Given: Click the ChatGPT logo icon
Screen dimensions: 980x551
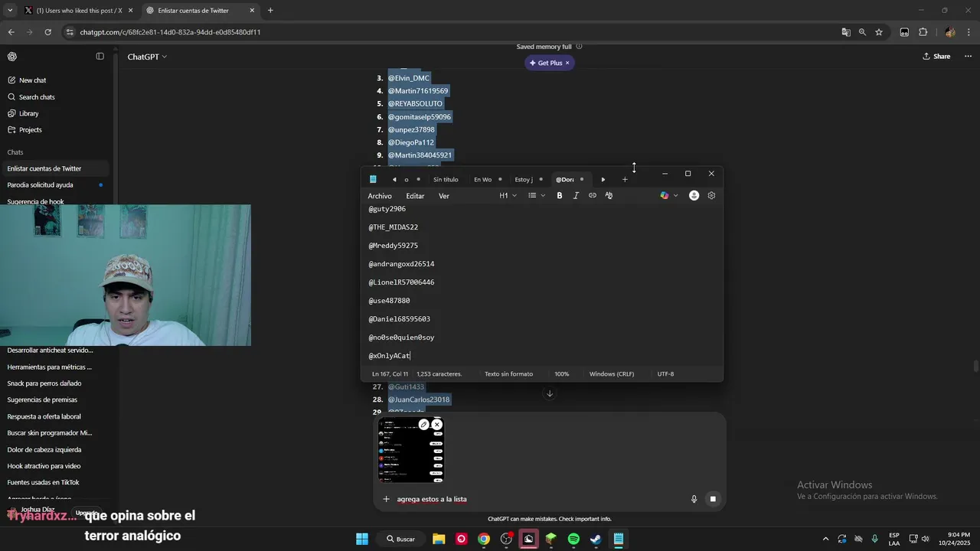Looking at the screenshot, I should (x=12, y=57).
